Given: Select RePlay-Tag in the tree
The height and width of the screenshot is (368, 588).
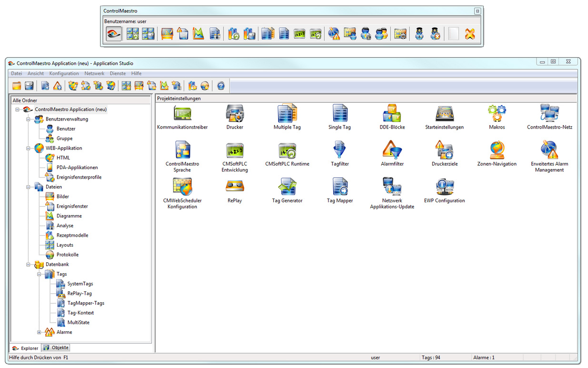Looking at the screenshot, I should (80, 294).
